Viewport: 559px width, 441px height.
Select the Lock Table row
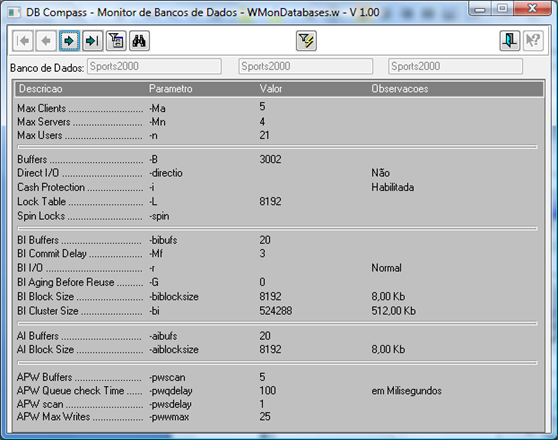(x=278, y=202)
